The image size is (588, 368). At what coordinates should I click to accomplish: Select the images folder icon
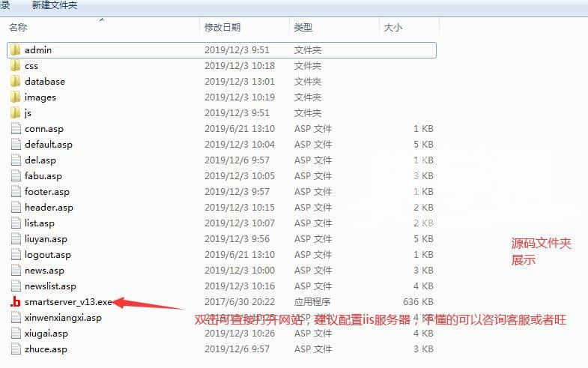pyautogui.click(x=16, y=97)
